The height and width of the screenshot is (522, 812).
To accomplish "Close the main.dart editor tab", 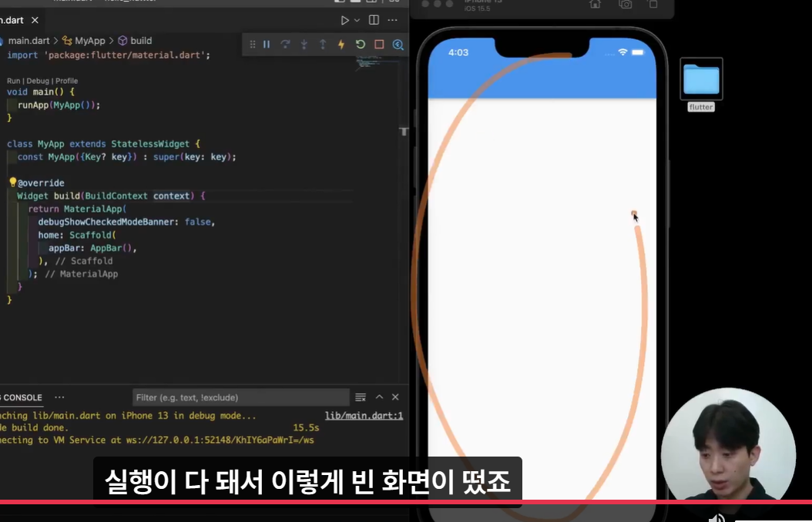I will 35,20.
